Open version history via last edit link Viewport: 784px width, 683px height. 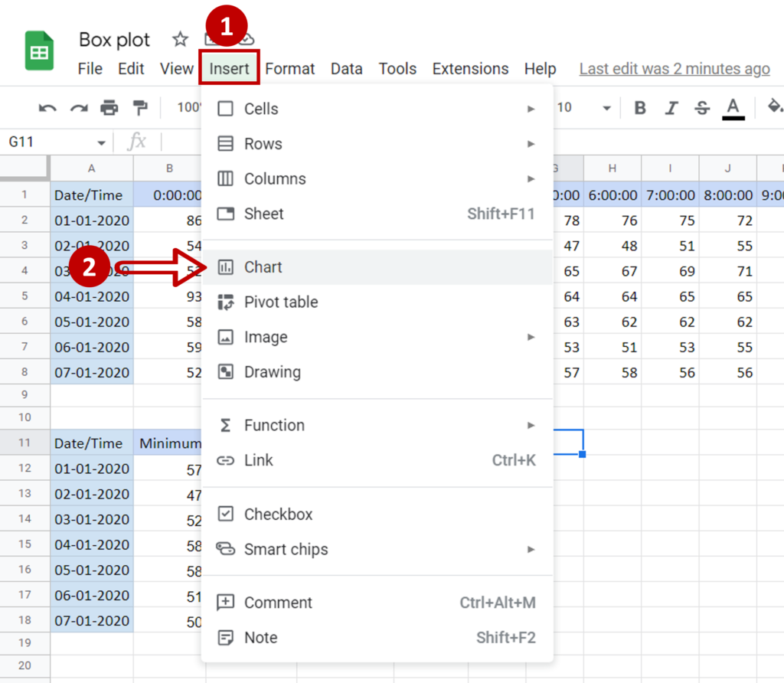[674, 68]
